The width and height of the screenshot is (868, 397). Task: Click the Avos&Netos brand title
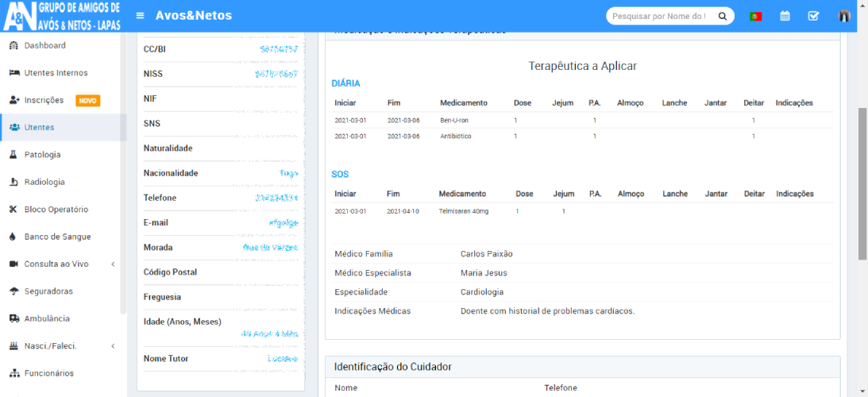coord(194,16)
